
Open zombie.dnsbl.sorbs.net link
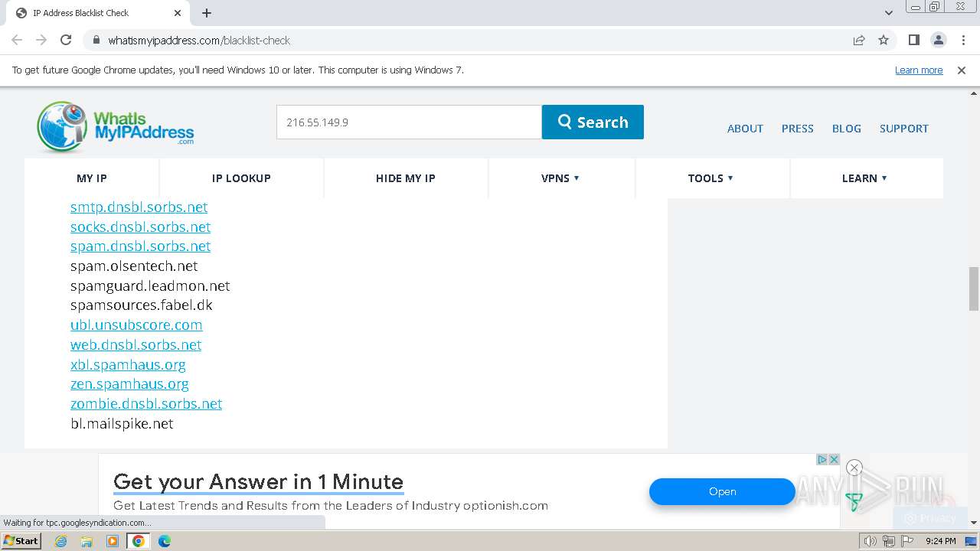pos(146,404)
